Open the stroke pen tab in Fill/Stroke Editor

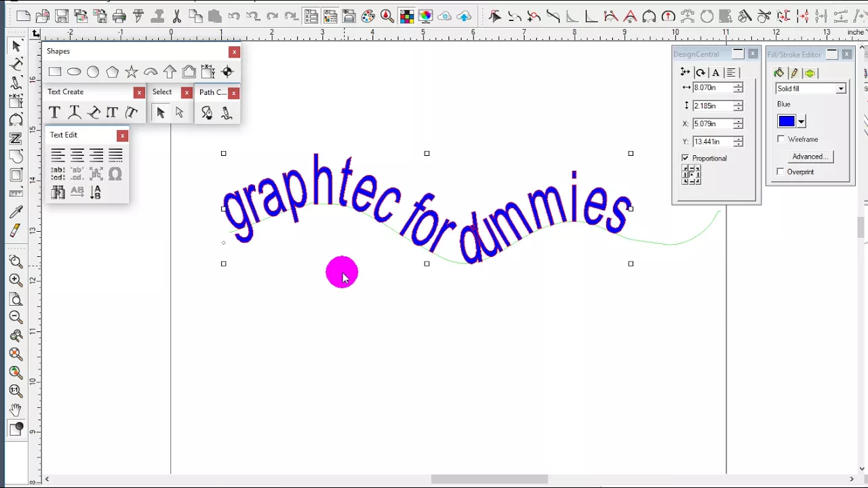click(794, 73)
